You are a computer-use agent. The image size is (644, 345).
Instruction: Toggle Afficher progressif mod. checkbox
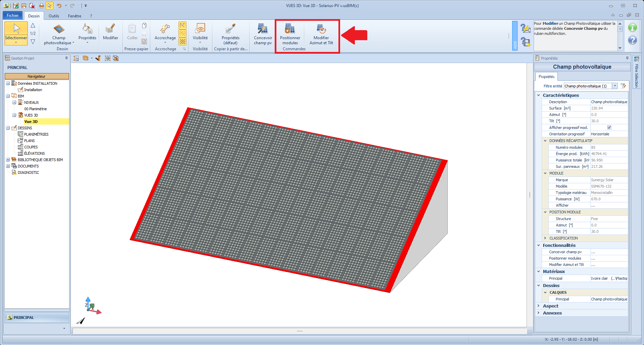609,128
